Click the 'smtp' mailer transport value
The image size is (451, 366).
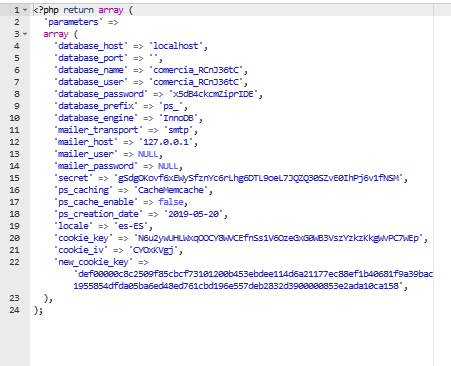click(179, 130)
